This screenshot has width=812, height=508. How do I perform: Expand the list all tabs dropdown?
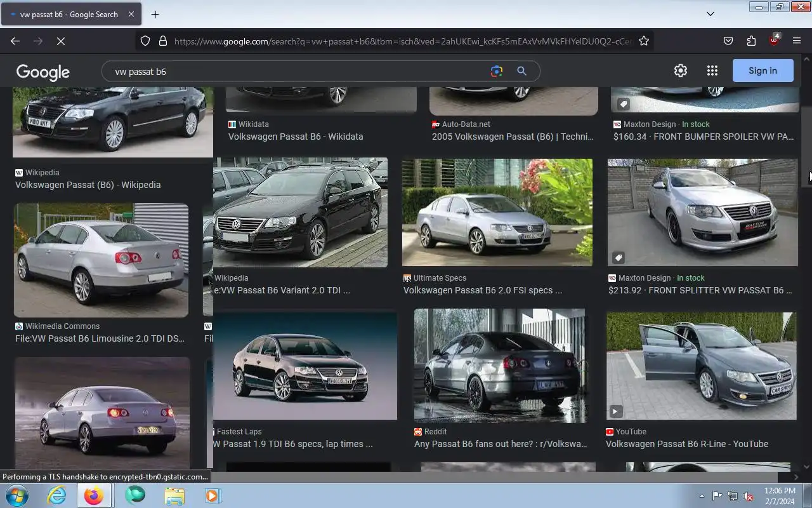click(710, 14)
